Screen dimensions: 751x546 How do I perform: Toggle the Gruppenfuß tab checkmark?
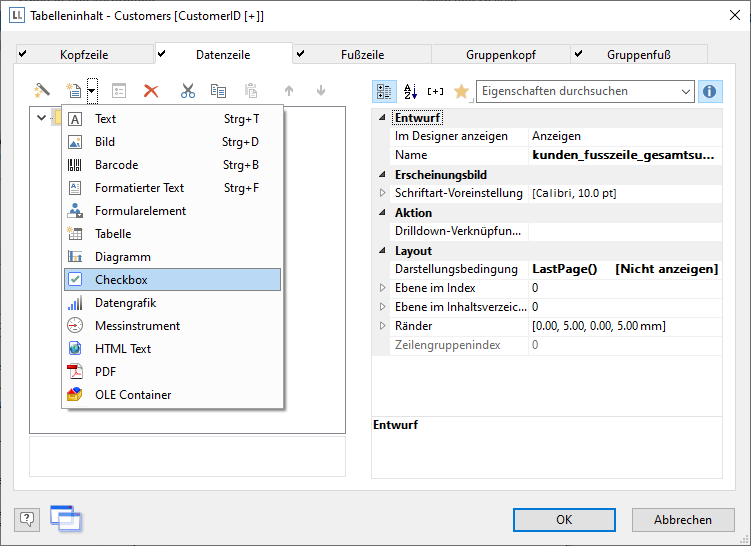point(578,54)
